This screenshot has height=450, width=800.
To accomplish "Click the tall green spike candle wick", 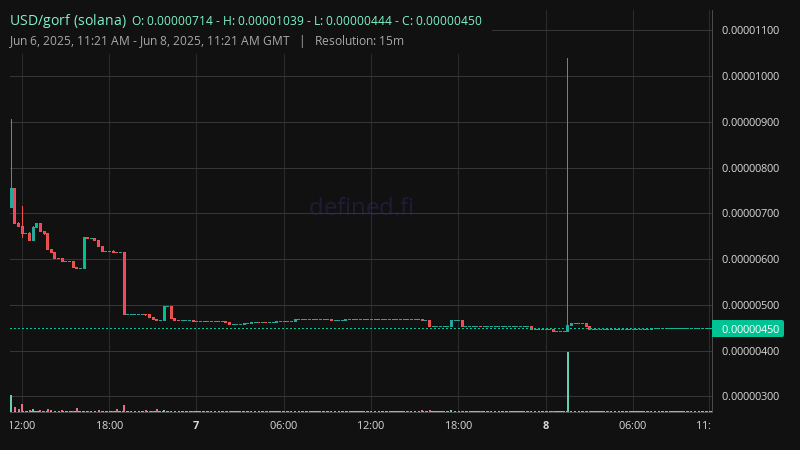I will (567, 191).
